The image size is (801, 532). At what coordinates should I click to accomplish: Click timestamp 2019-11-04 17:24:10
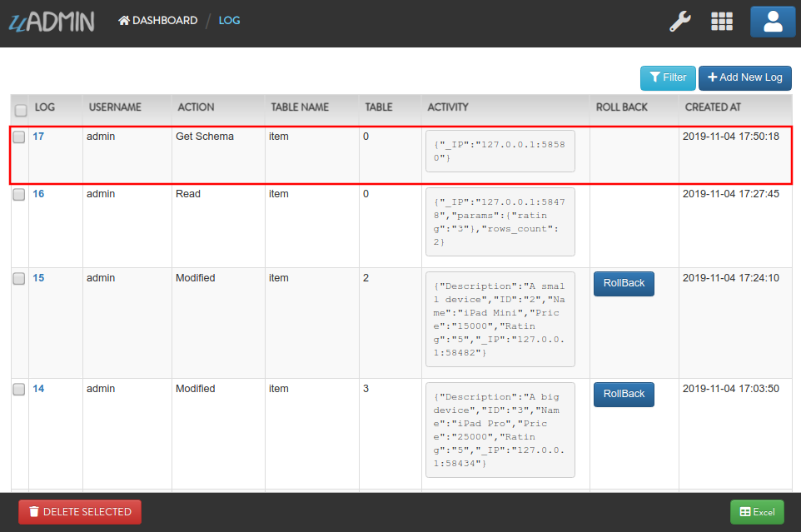coord(730,278)
